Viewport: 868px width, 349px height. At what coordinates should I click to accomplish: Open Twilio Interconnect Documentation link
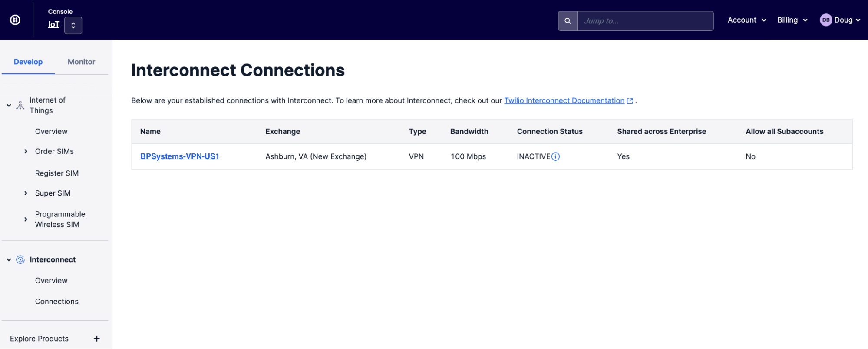point(564,100)
